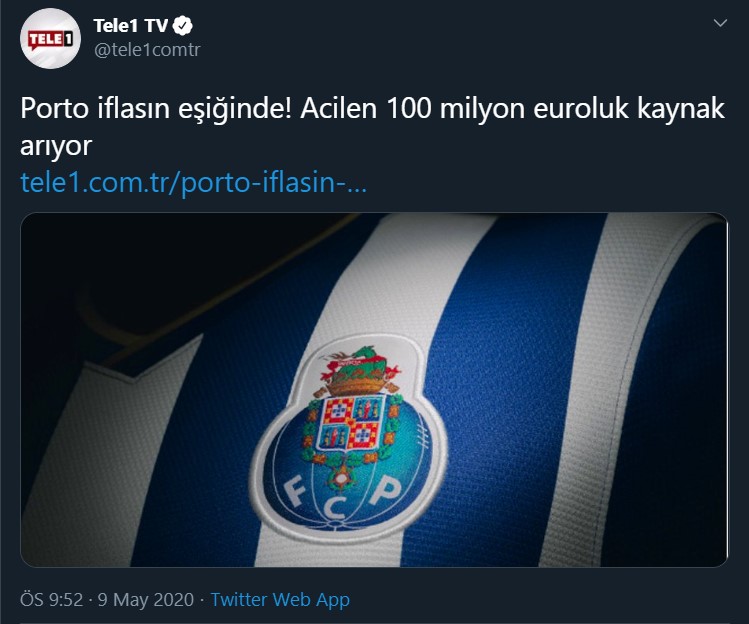Open the Tele1 TV profile avatar
The image size is (749, 624).
tap(50, 38)
